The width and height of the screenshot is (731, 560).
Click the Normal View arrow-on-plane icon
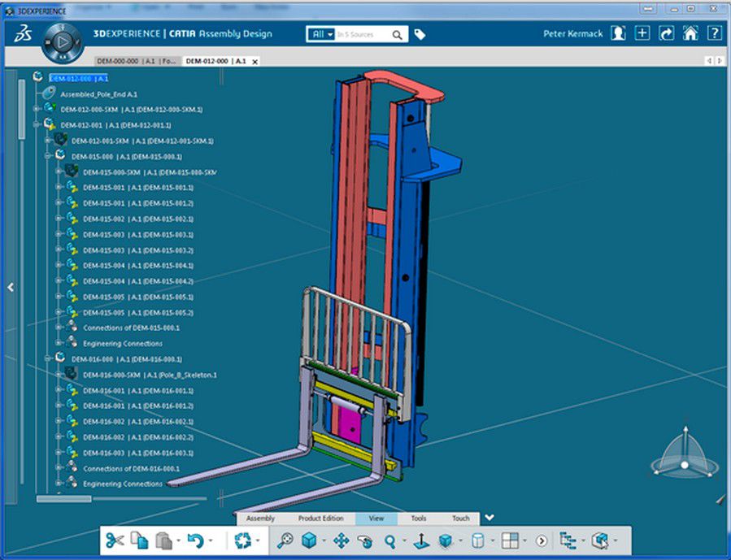coord(421,540)
